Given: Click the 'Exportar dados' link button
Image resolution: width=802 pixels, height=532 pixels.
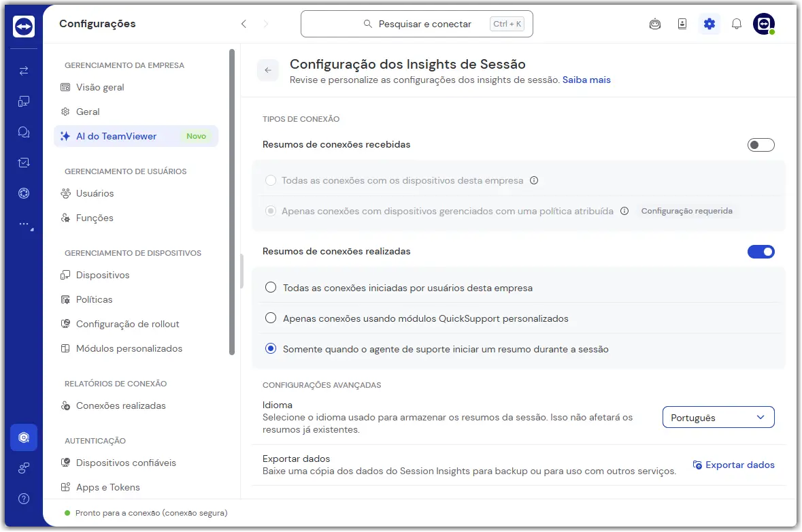Looking at the screenshot, I should tap(733, 465).
